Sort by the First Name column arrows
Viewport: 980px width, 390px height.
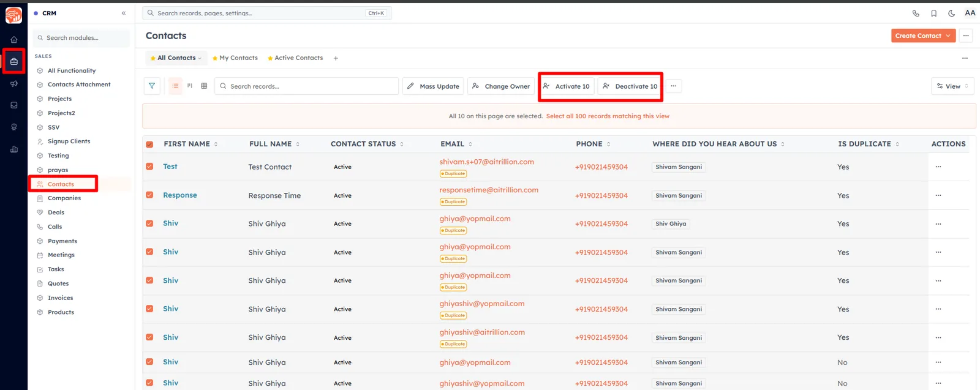(216, 144)
